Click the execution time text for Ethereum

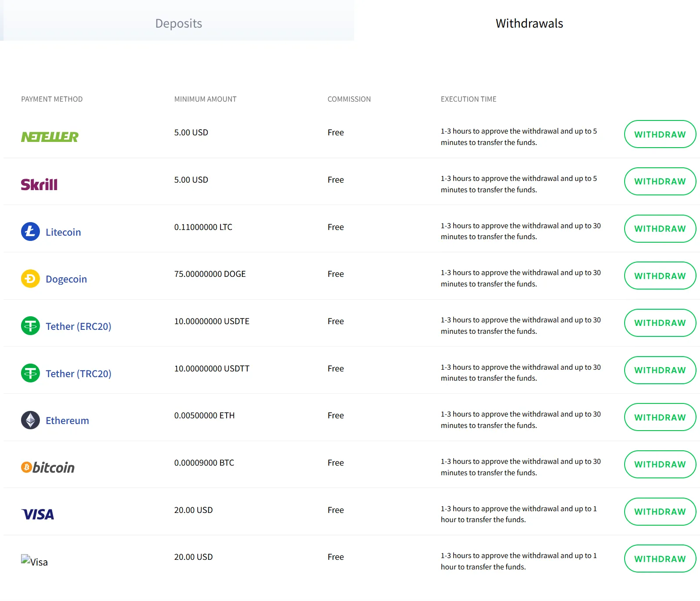coord(521,420)
